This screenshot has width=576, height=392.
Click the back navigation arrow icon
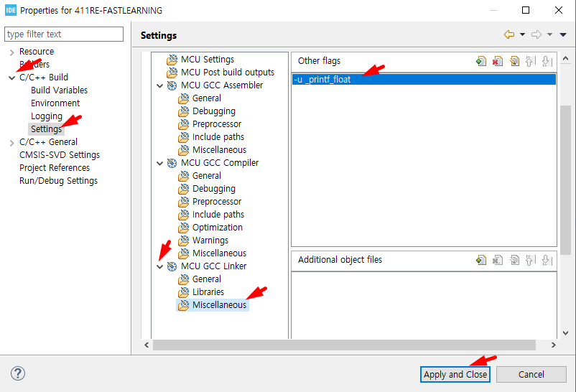[508, 34]
